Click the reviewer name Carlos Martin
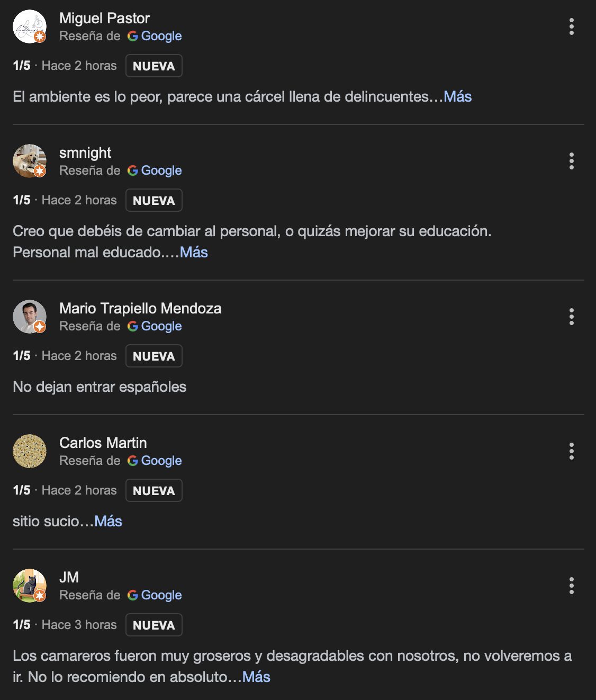 pyautogui.click(x=103, y=443)
